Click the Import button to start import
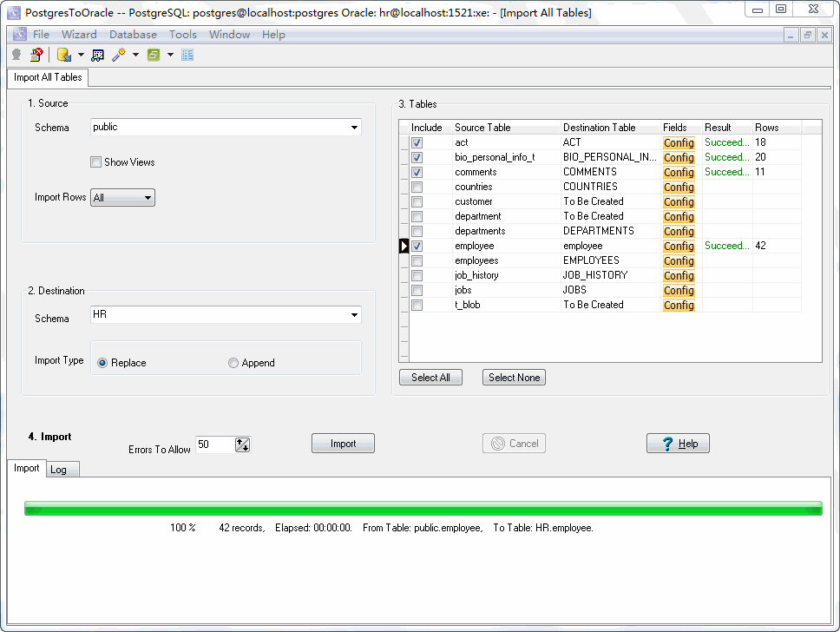 [343, 444]
